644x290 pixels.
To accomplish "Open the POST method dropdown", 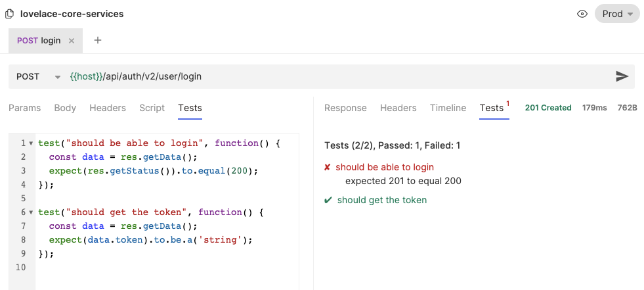I will tap(38, 76).
